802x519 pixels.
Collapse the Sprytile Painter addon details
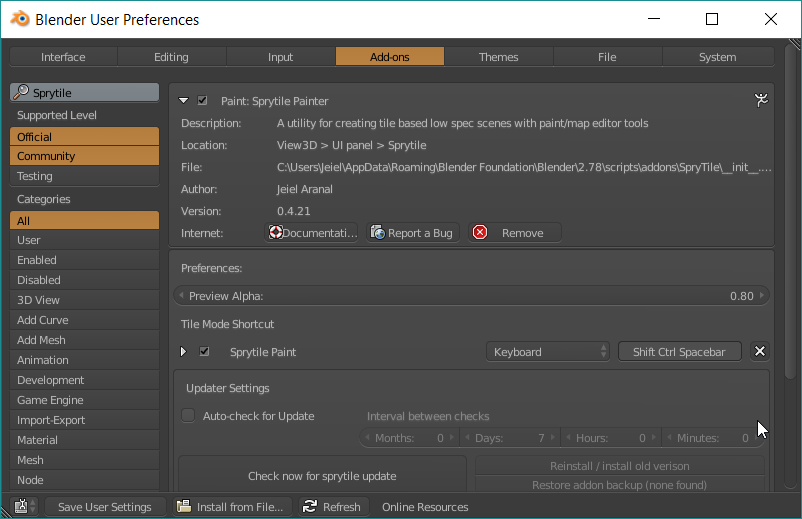(x=184, y=101)
